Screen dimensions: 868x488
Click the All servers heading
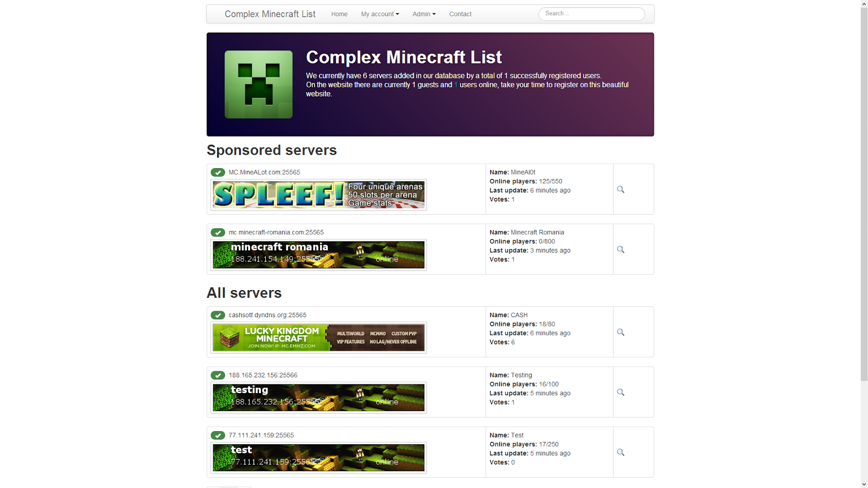[x=244, y=293]
